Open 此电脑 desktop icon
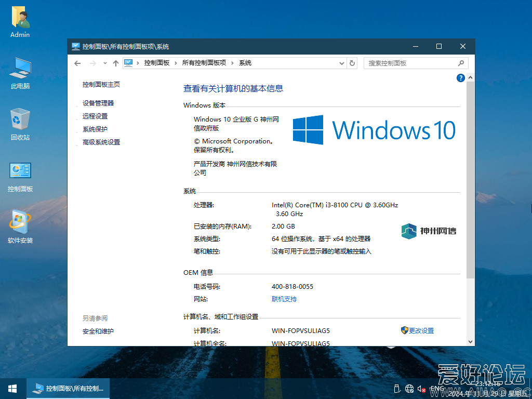The height and width of the screenshot is (399, 532). 20,73
